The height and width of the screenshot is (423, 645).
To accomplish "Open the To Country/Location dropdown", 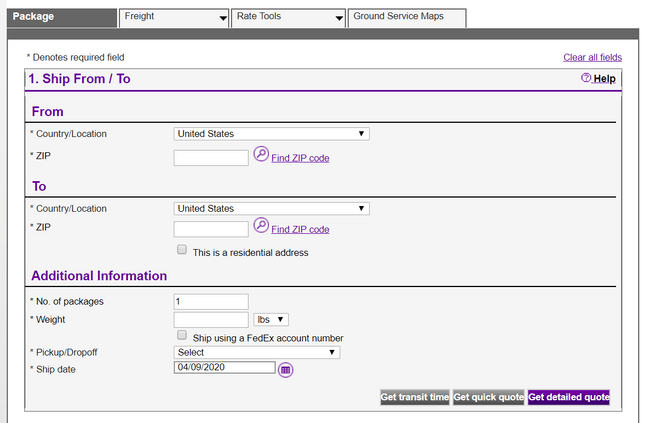I will point(271,209).
